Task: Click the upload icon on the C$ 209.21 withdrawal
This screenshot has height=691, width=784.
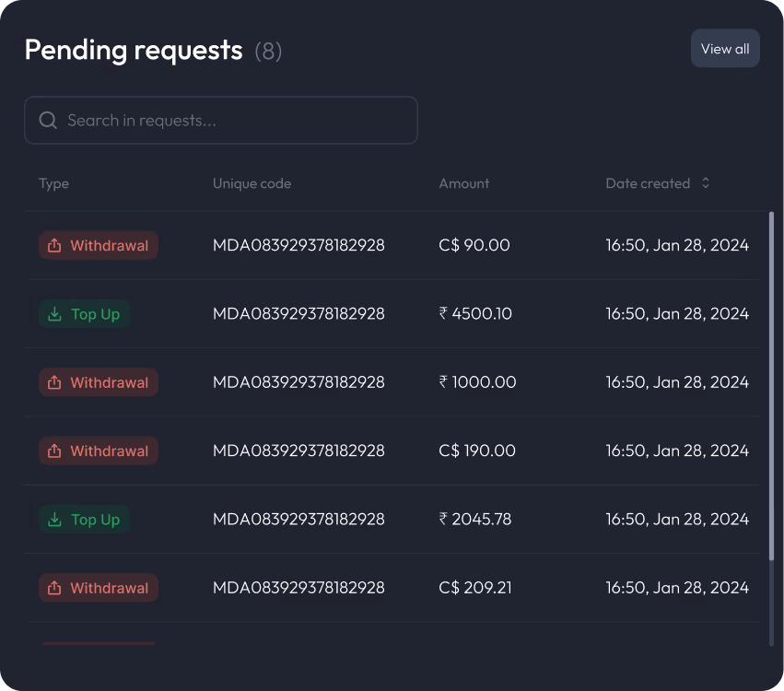Action: 54,588
